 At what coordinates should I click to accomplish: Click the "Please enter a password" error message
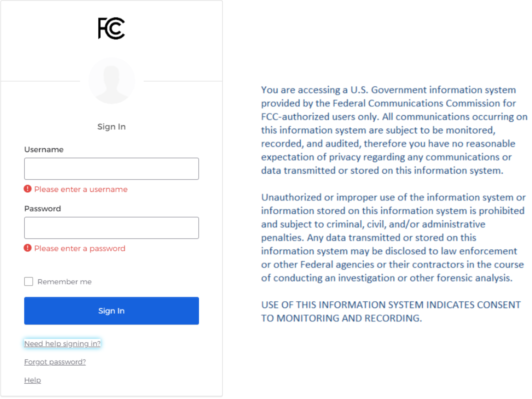coord(80,248)
